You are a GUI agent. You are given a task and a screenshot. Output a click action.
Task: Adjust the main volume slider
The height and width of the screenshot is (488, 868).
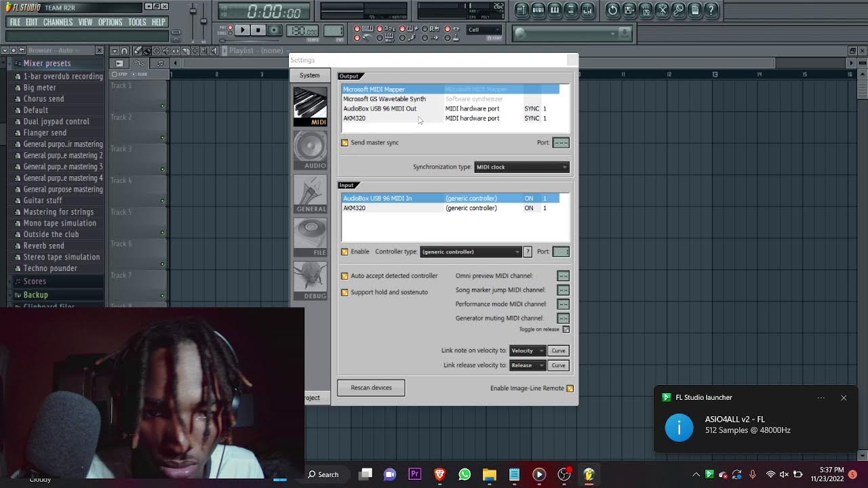pyautogui.click(x=193, y=11)
